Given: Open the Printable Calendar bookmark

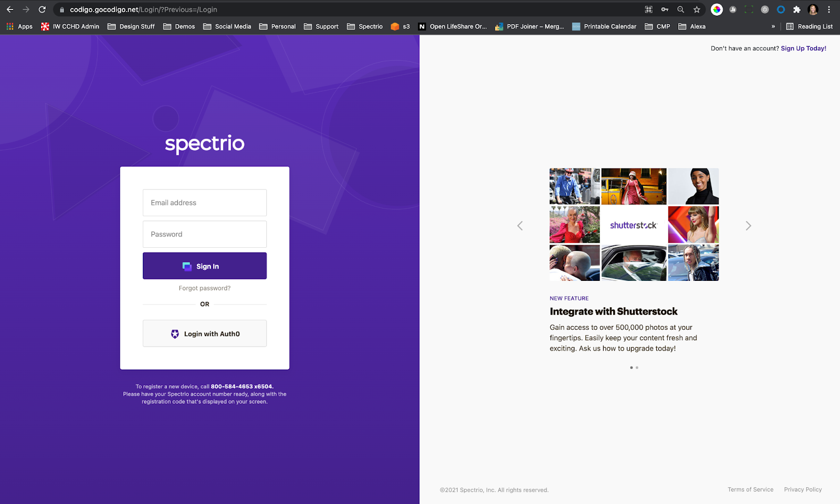Looking at the screenshot, I should [x=604, y=26].
